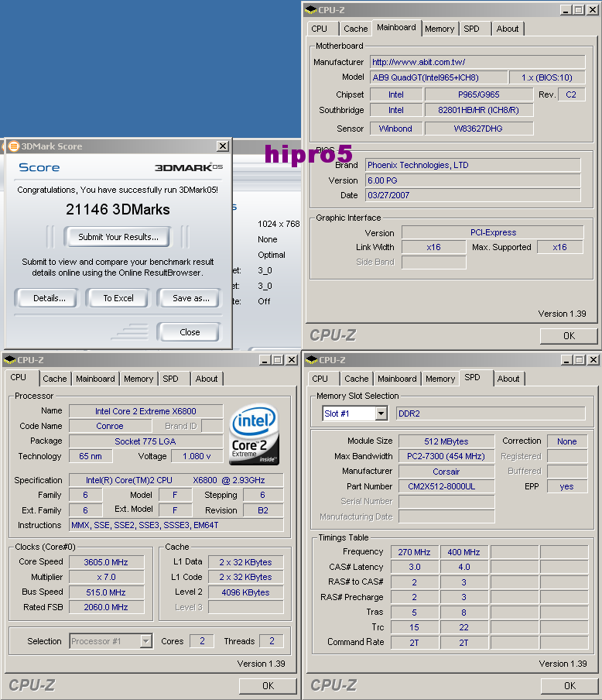Click the multiplier x 7.0 value
Screen dimensions: 602x700
(x=106, y=577)
